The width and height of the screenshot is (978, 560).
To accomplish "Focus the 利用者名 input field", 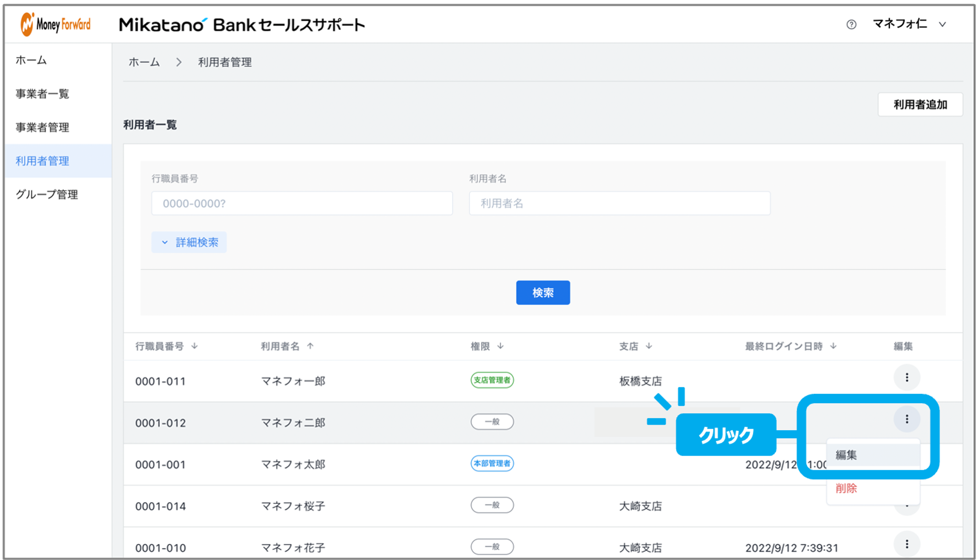I will [x=620, y=203].
